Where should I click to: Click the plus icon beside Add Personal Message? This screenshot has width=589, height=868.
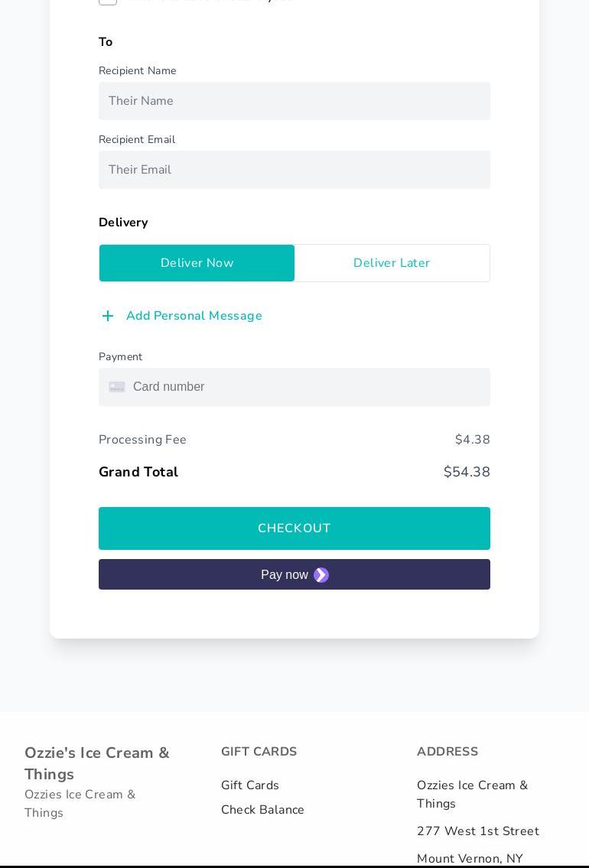click(108, 316)
